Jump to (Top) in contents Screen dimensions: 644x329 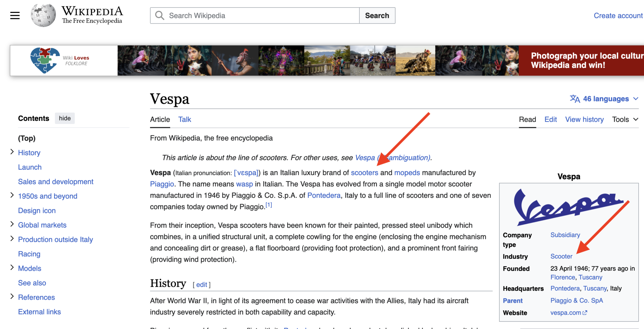click(27, 138)
